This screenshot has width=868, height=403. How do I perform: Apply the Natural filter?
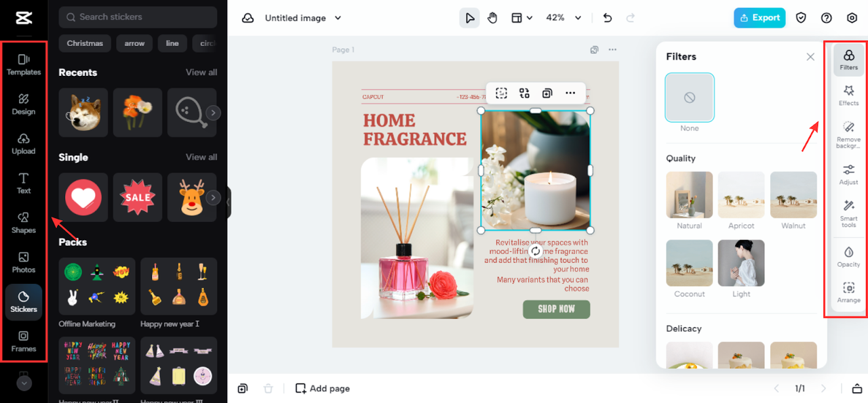click(689, 194)
